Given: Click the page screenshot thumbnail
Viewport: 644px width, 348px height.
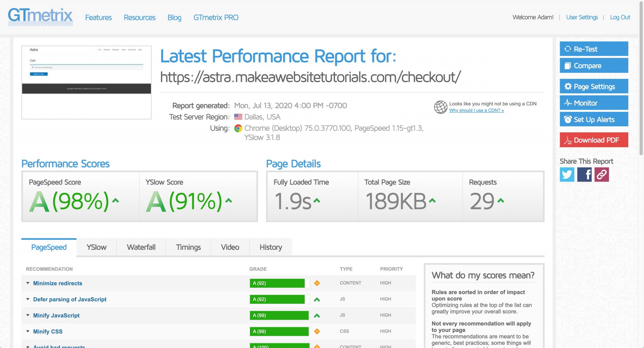Looking at the screenshot, I should (86, 82).
